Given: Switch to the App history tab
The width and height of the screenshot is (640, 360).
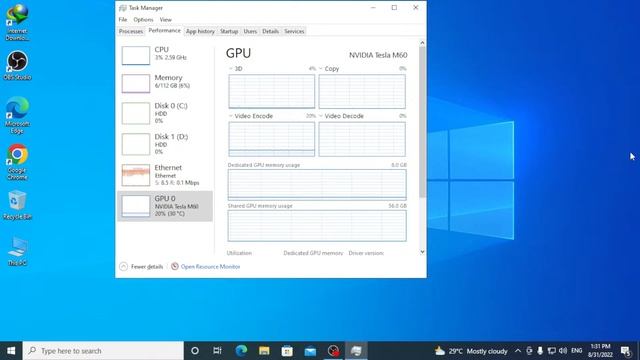Looking at the screenshot, I should click(x=200, y=31).
